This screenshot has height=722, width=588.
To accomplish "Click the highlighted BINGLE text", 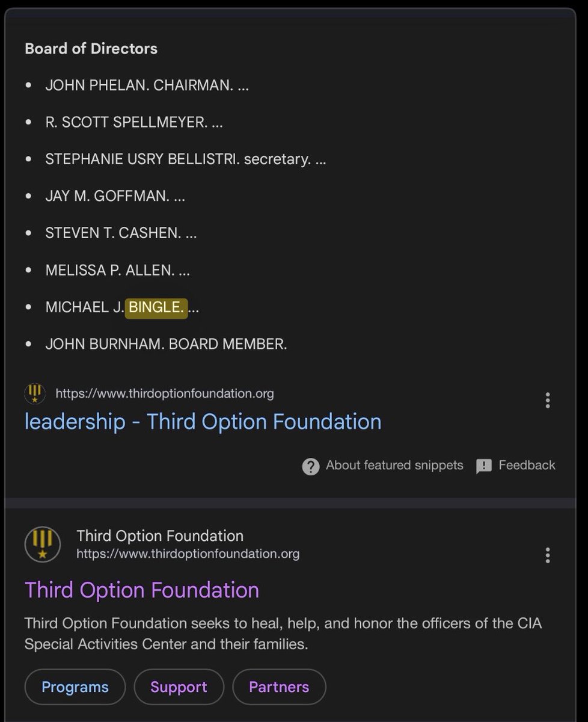I will tap(156, 307).
